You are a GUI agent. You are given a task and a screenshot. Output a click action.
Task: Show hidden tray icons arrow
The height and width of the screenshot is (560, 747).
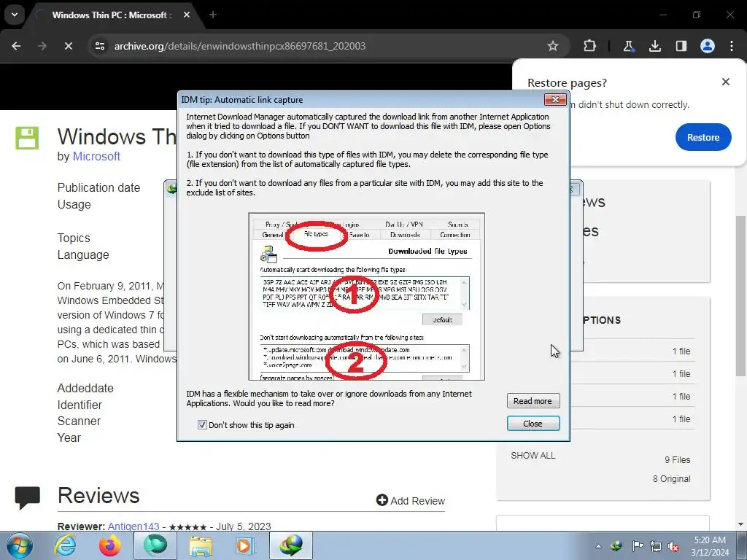coord(598,546)
